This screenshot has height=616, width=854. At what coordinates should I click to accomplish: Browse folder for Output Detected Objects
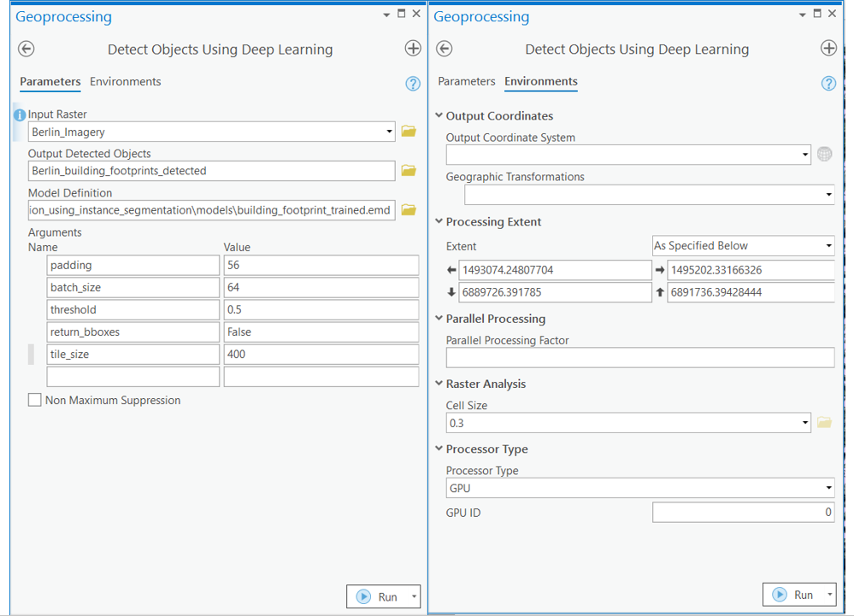pyautogui.click(x=409, y=171)
